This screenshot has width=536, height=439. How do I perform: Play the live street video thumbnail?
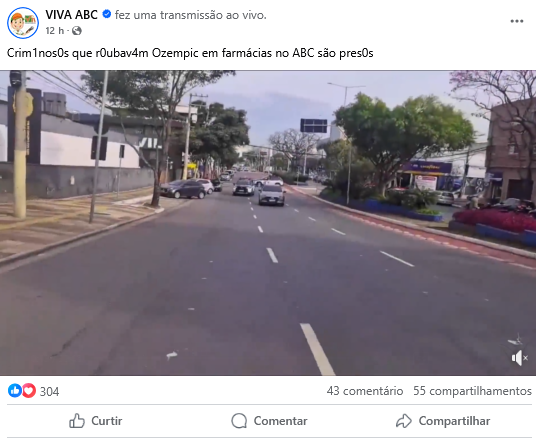coord(268,223)
